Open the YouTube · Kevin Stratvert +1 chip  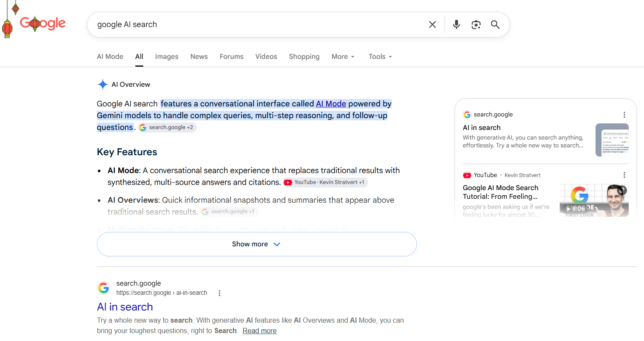point(326,182)
